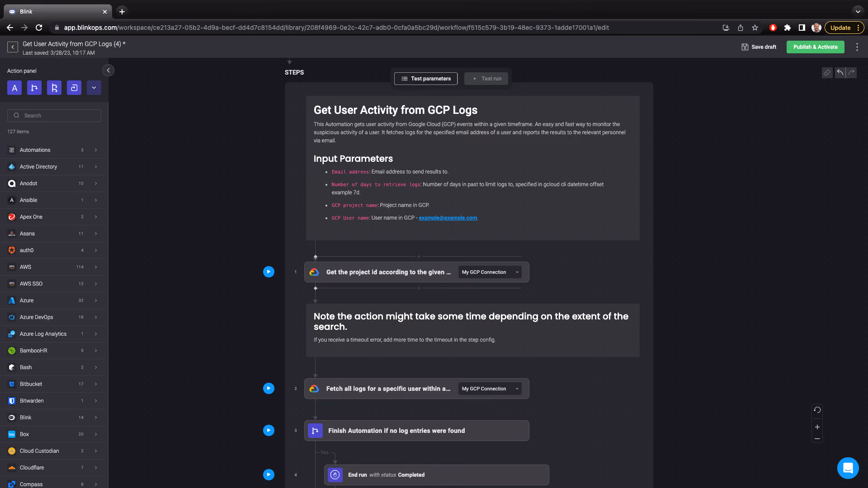Screen dimensions: 868x488
Task: Redo last canvas change
Action: coord(851,73)
